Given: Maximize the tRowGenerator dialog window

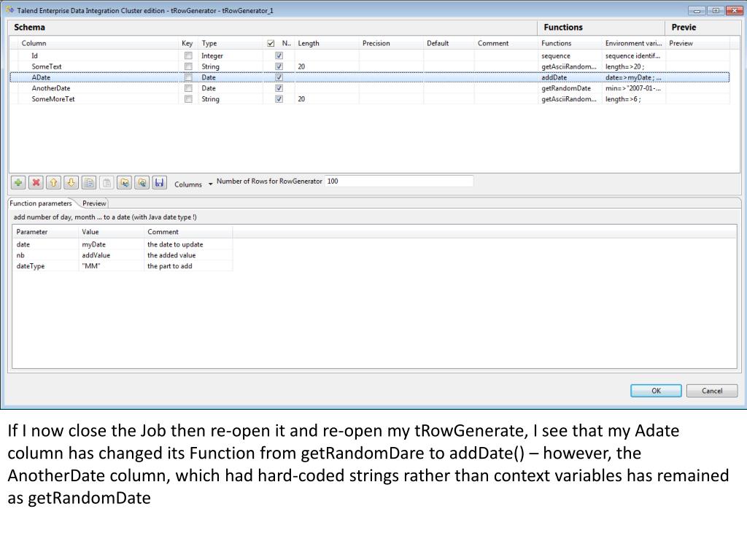Looking at the screenshot, I should [716, 10].
